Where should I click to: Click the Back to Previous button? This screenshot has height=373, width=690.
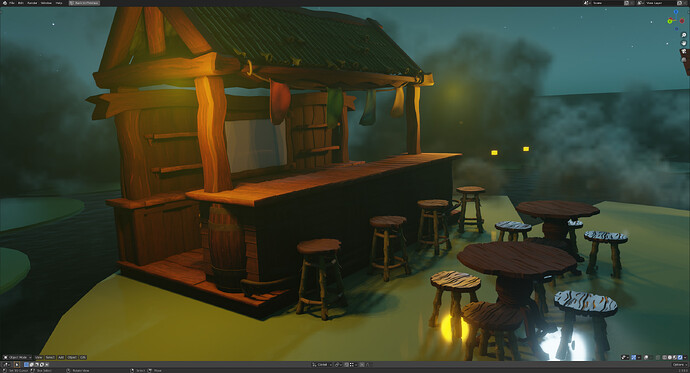[84, 3]
